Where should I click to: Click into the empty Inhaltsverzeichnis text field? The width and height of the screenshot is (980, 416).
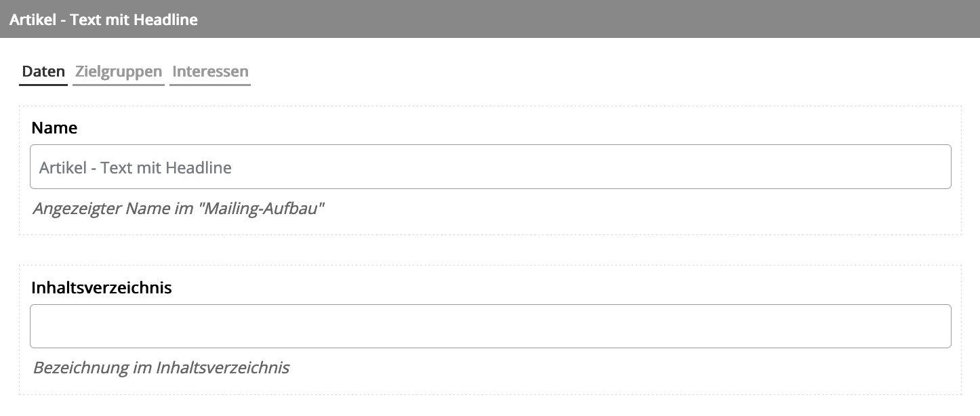pos(491,327)
